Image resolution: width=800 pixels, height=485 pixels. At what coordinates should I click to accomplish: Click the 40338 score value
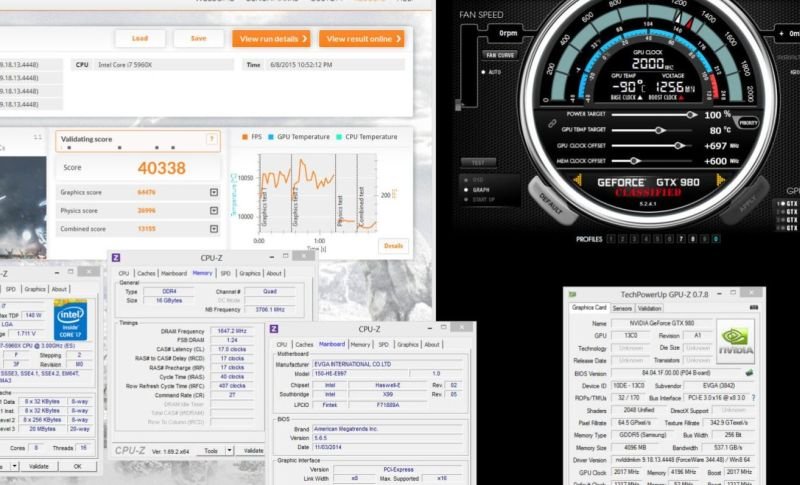click(162, 168)
